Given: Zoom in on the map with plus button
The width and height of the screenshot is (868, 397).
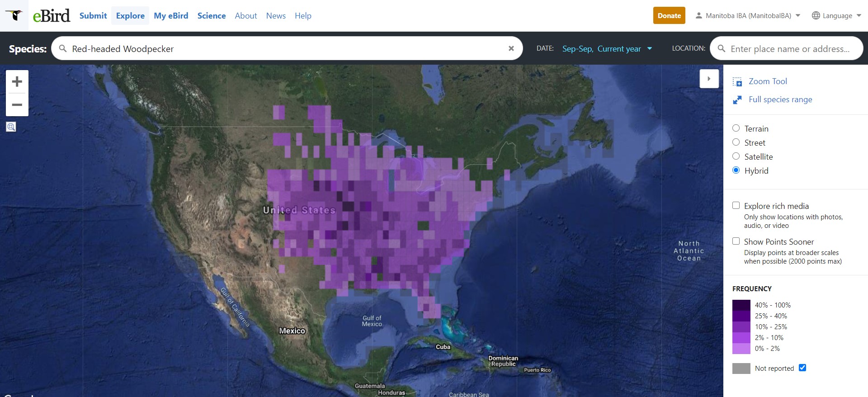Looking at the screenshot, I should pyautogui.click(x=17, y=82).
